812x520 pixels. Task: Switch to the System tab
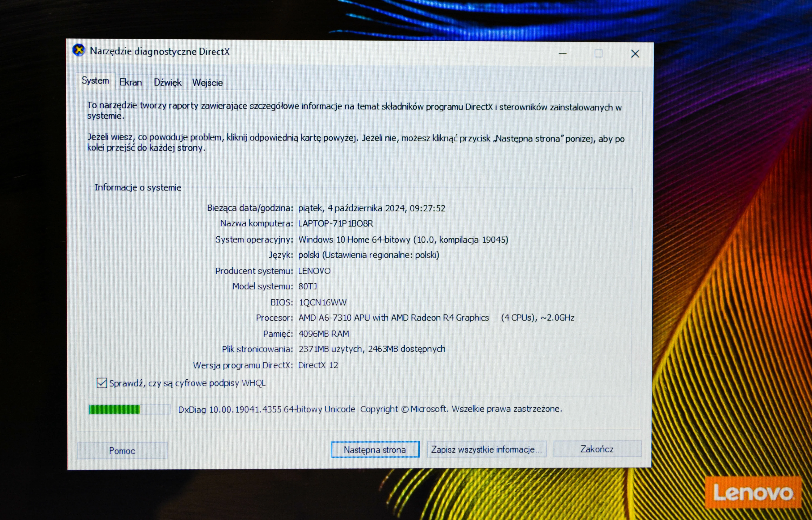[95, 81]
